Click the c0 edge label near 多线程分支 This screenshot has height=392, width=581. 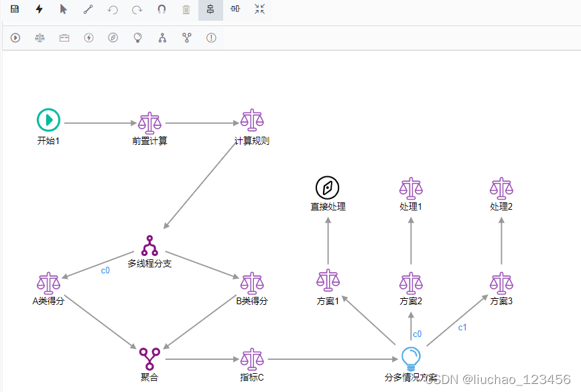[x=105, y=271]
